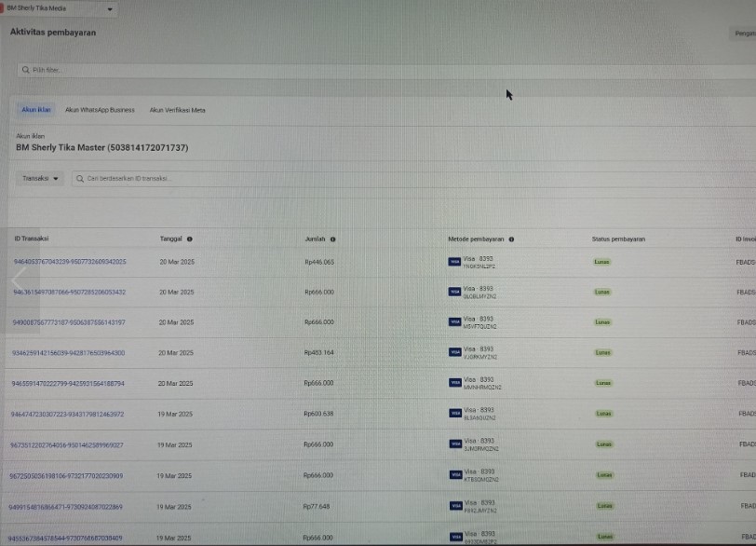
Task: Open the first transaction ID link, Rp446.065
Action: pyautogui.click(x=70, y=262)
